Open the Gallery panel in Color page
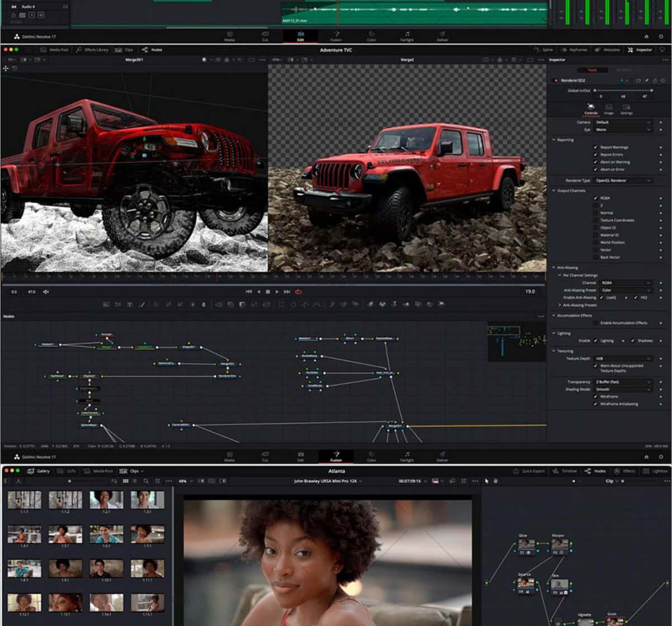672x626 pixels. [39, 471]
